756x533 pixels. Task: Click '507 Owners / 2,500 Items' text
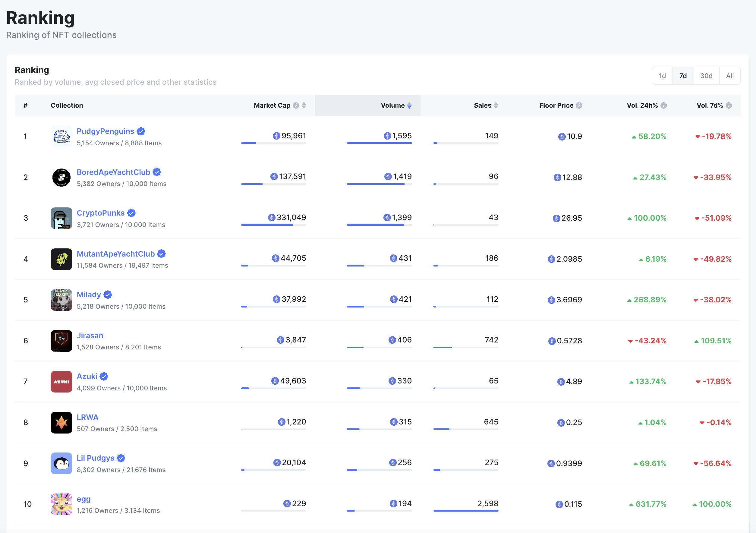click(117, 429)
